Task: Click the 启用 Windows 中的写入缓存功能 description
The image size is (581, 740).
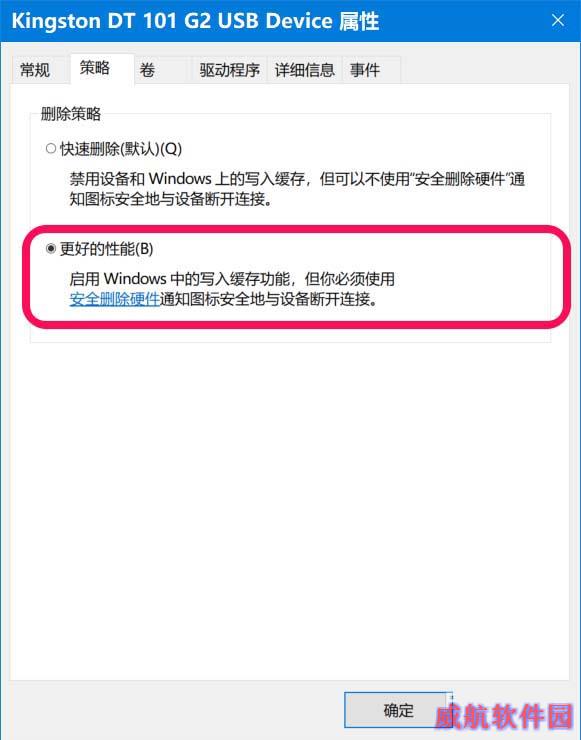Action: coord(232,279)
